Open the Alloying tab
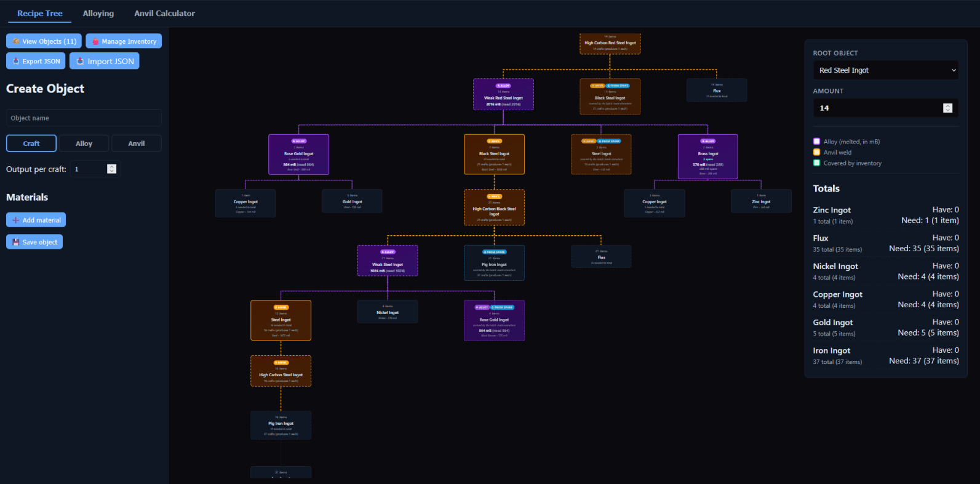980x484 pixels. click(x=98, y=13)
